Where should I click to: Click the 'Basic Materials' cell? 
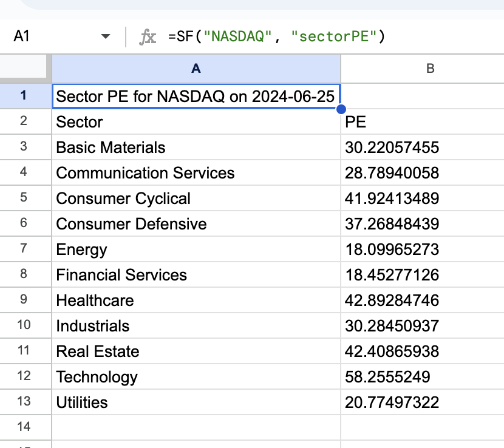pyautogui.click(x=196, y=147)
